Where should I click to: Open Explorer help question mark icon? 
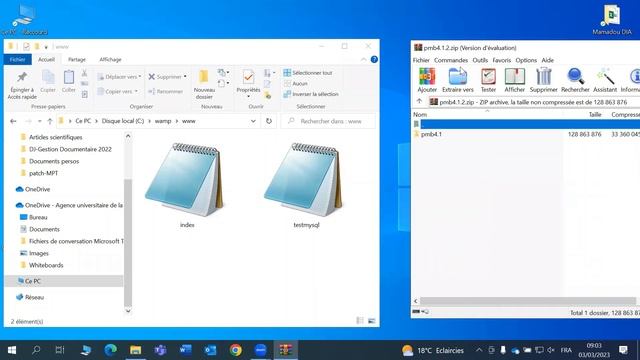click(x=374, y=60)
